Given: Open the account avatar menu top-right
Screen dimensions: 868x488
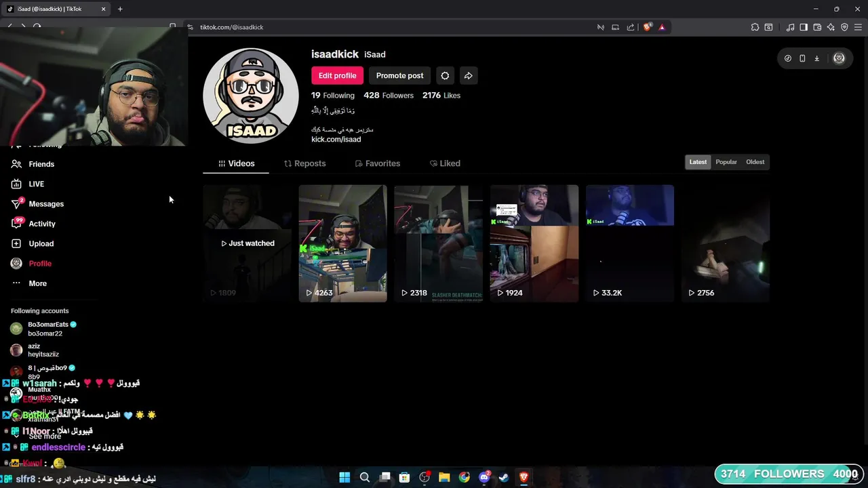Looking at the screenshot, I should pos(839,58).
